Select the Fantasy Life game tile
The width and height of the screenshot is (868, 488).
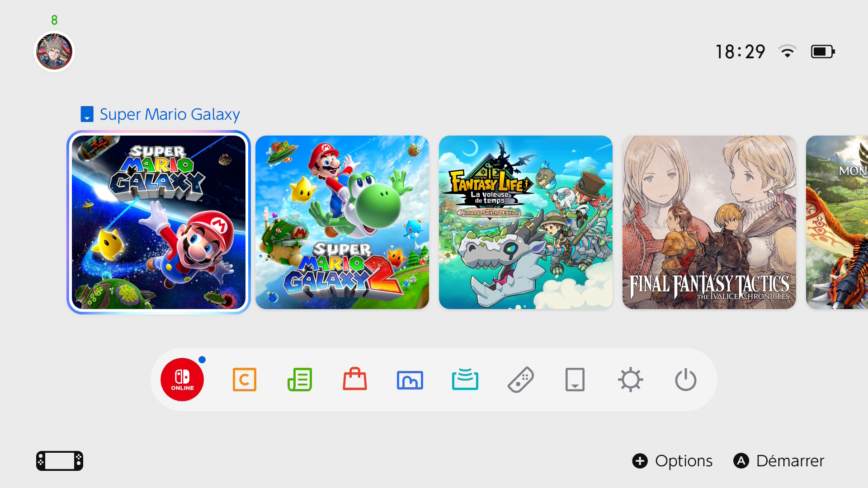(526, 222)
